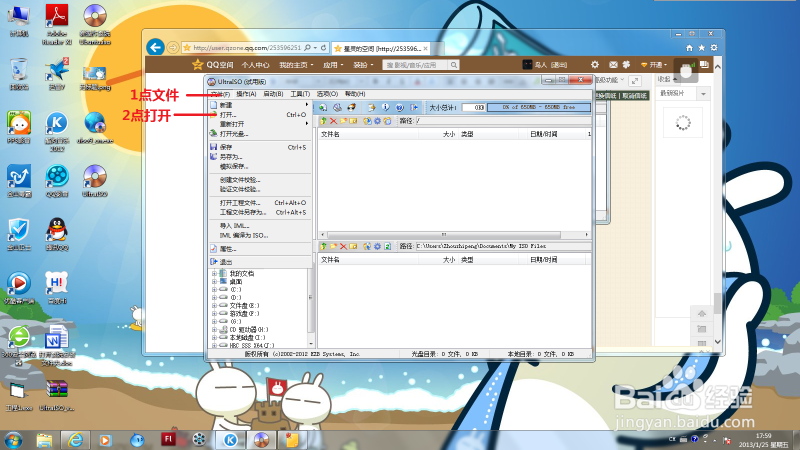Open the 操作(A) menu
Screen dimensions: 800x450
tap(246, 94)
